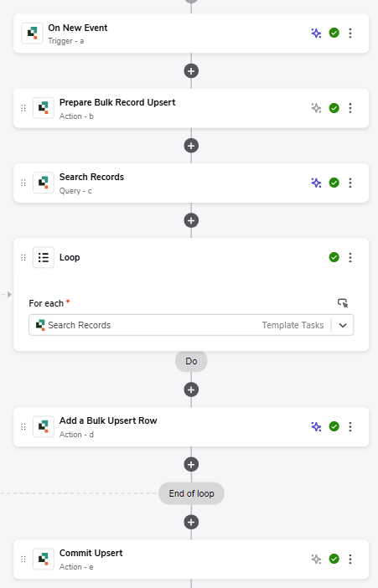Image resolution: width=378 pixels, height=588 pixels.
Task: Click the End of loop label
Action: click(x=191, y=493)
